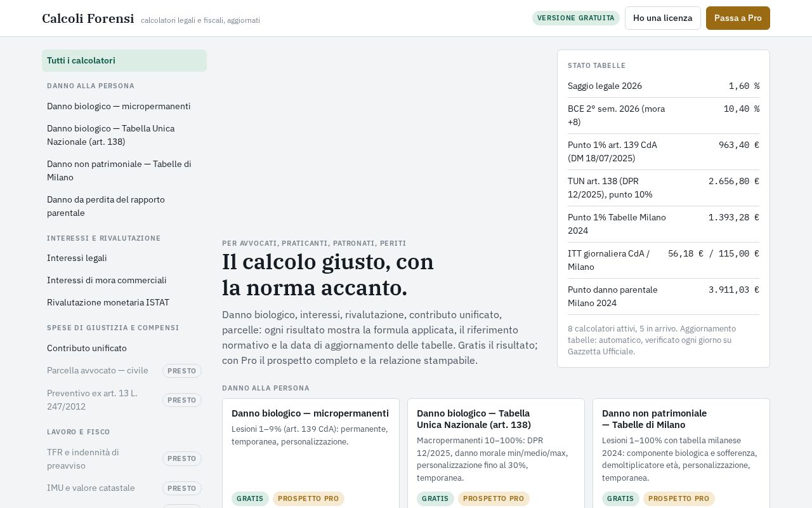Open the Interessi legali calculator

click(x=124, y=258)
